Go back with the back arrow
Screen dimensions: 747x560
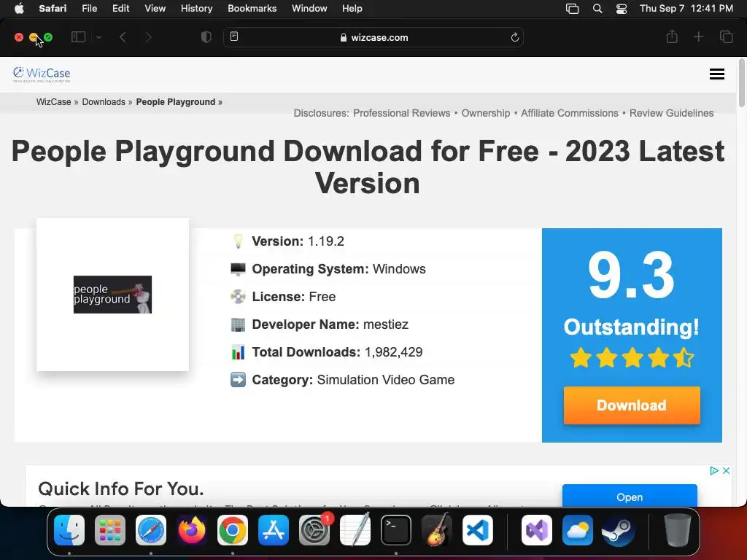[123, 37]
